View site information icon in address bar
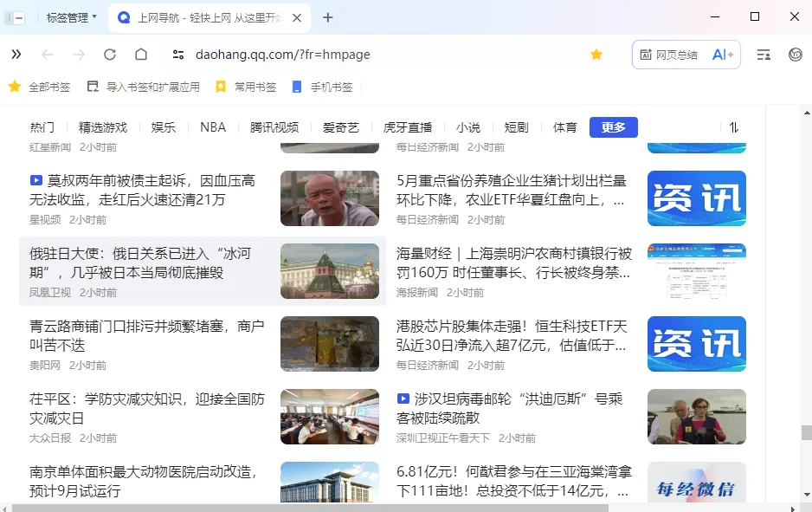The image size is (812, 512). click(x=178, y=55)
